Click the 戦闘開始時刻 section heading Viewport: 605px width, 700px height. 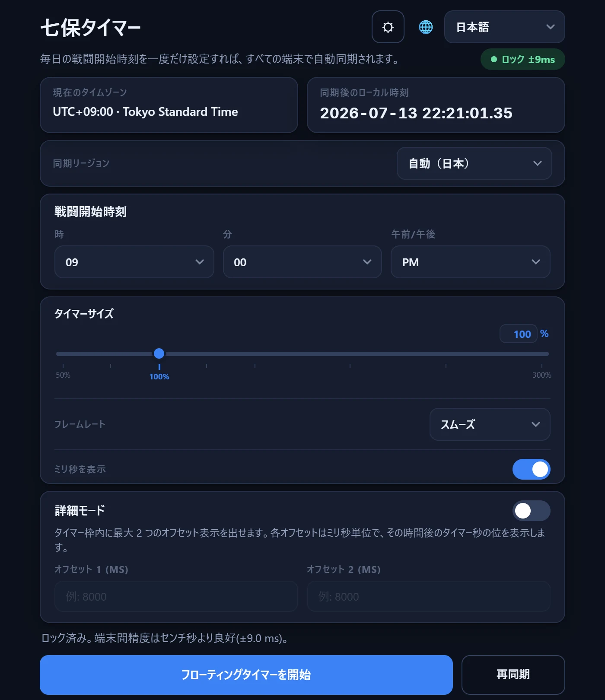click(x=91, y=212)
